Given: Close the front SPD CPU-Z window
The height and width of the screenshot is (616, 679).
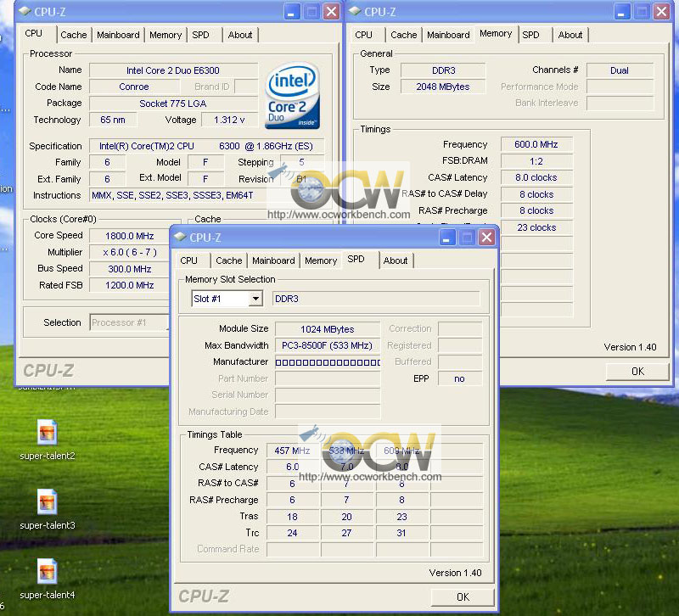Looking at the screenshot, I should 486,238.
